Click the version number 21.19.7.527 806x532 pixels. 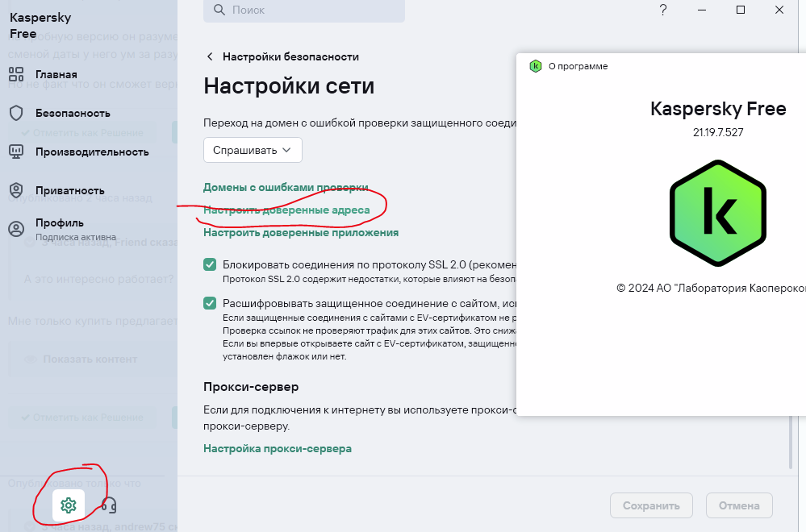tap(718, 132)
